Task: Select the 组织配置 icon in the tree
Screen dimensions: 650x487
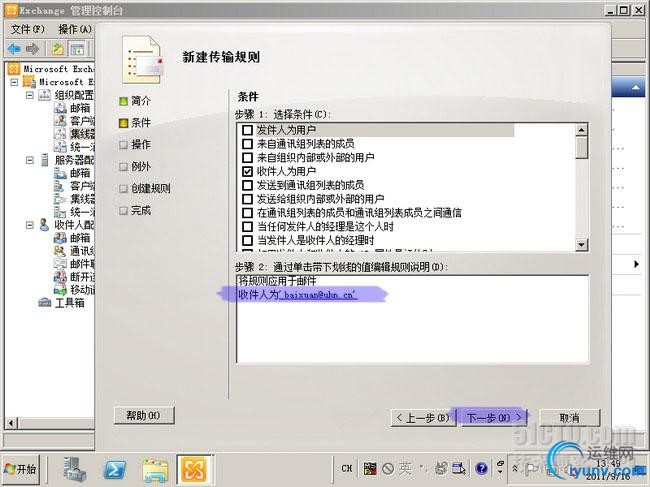Action: pyautogui.click(x=44, y=95)
